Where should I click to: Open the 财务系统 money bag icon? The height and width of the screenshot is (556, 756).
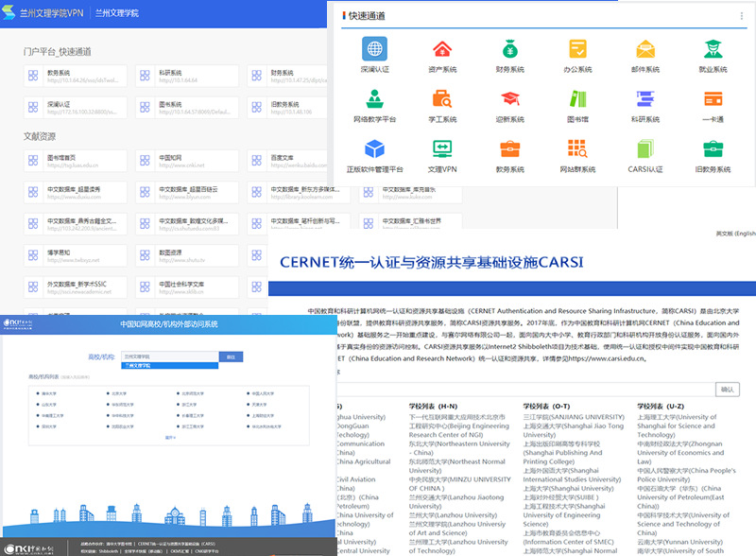coord(509,49)
